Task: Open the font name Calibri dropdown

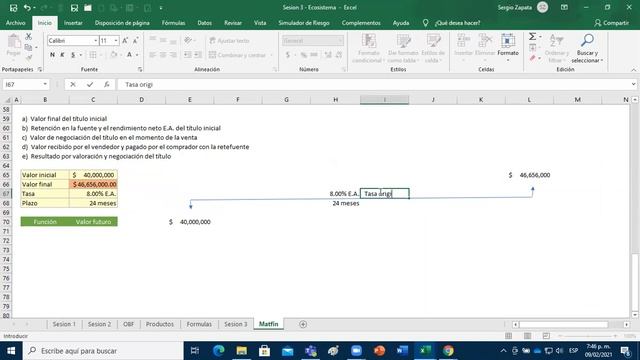Action: 96,40
